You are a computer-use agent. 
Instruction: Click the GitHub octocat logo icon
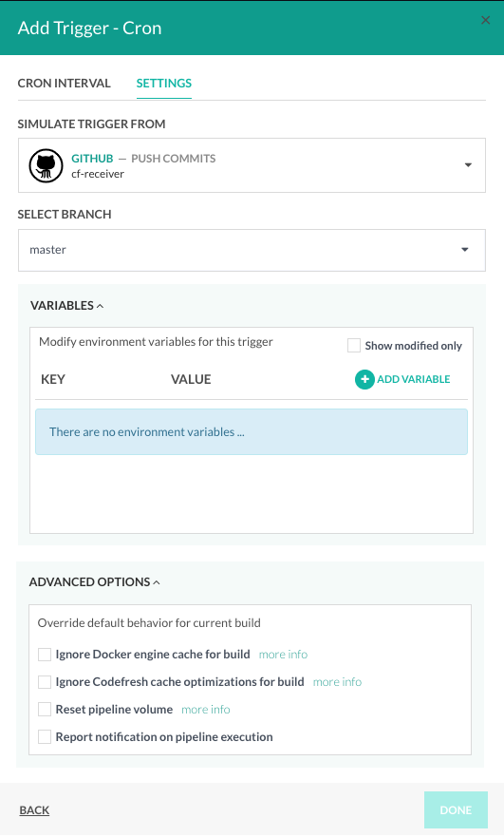tap(46, 165)
